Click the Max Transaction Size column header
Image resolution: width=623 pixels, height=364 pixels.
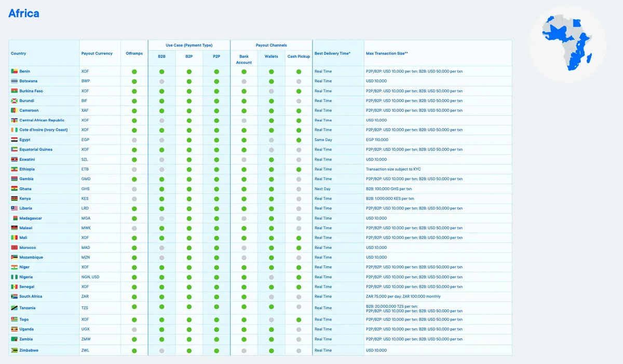pyautogui.click(x=387, y=53)
